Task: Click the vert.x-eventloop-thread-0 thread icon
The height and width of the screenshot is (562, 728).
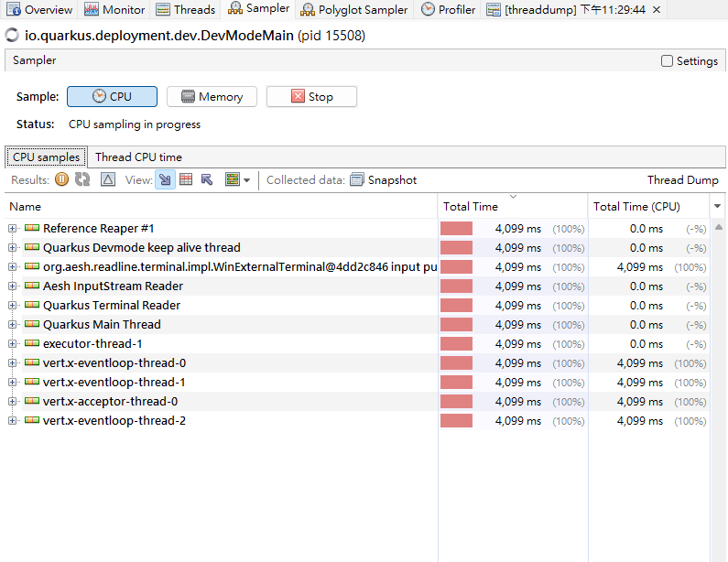Action: (x=31, y=362)
